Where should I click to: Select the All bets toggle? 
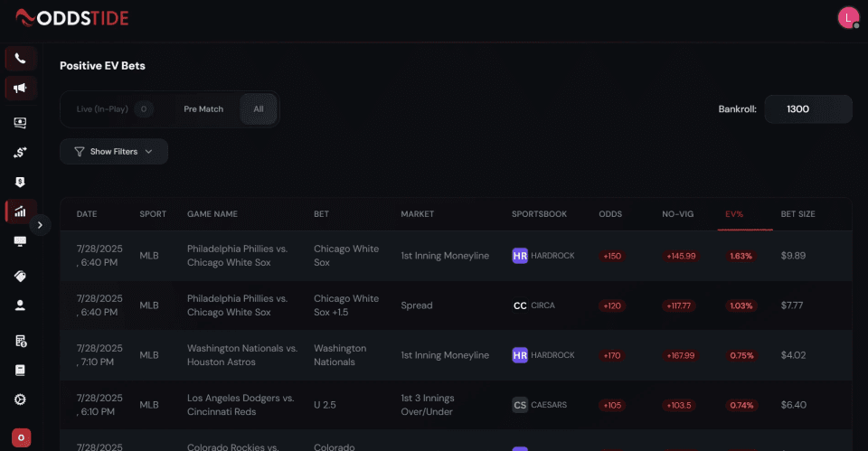[x=259, y=109]
